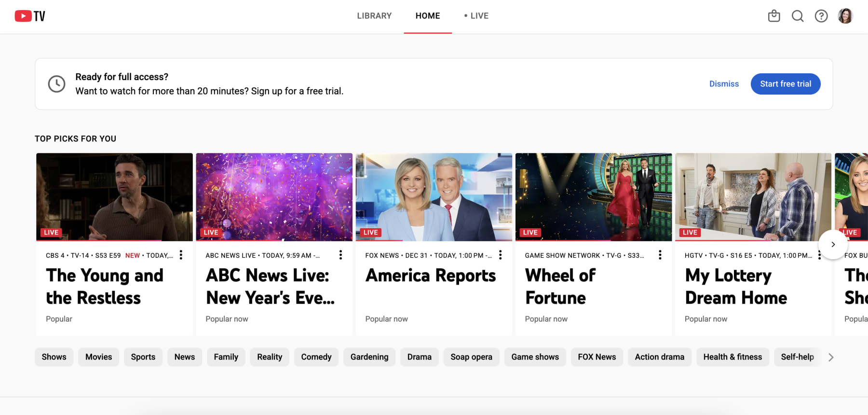Filter by Movies chip

coord(99,357)
